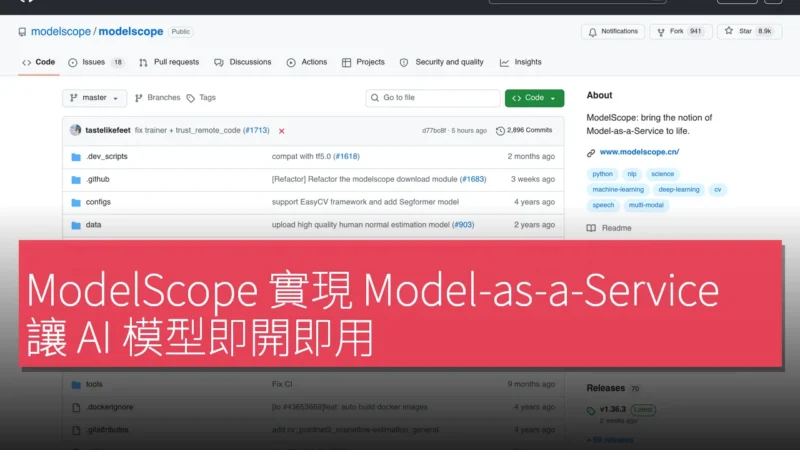Click the cv topic tag

(717, 190)
